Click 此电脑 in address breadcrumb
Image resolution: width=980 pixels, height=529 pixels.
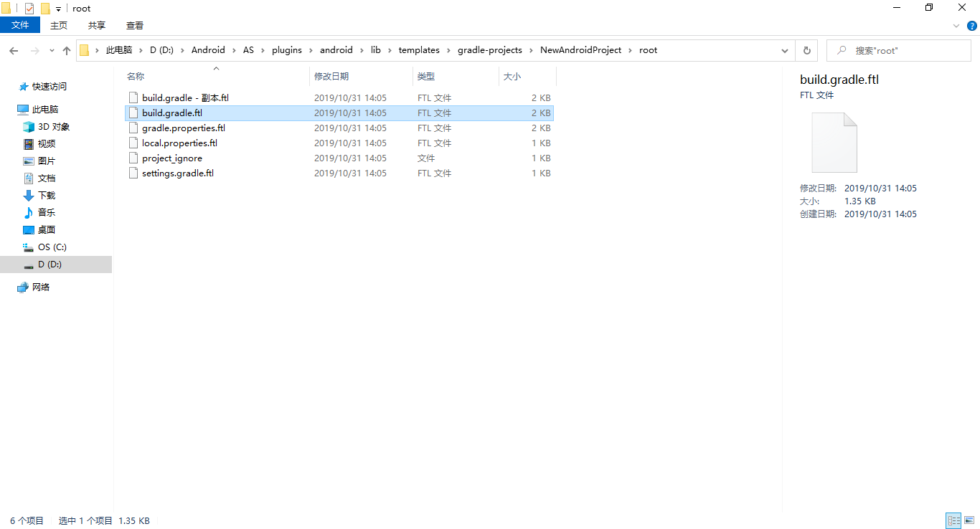point(119,50)
